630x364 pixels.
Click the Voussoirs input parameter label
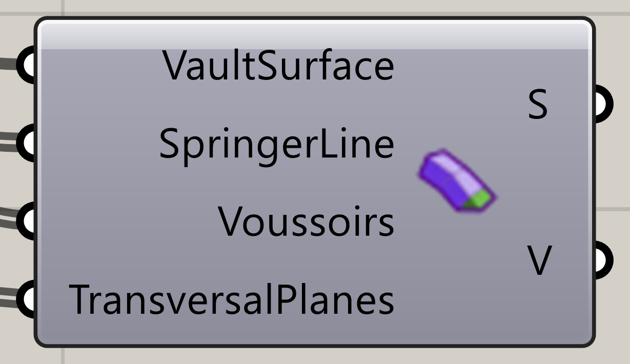[307, 223]
